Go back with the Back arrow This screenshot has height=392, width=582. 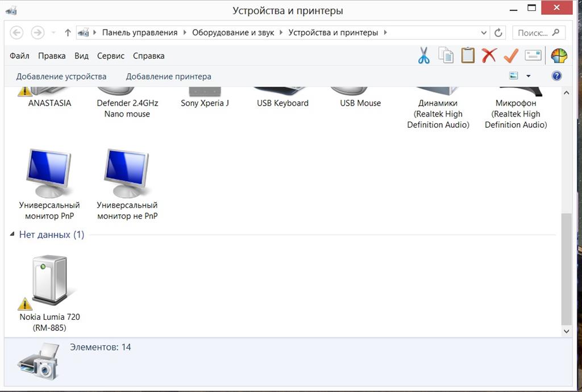(x=16, y=32)
